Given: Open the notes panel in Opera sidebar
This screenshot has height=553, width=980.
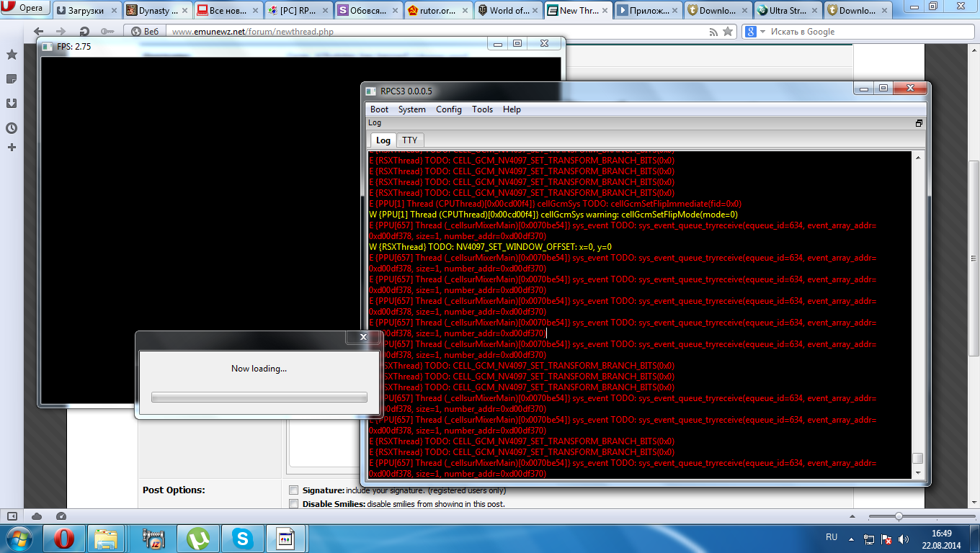Looking at the screenshot, I should pyautogui.click(x=12, y=78).
